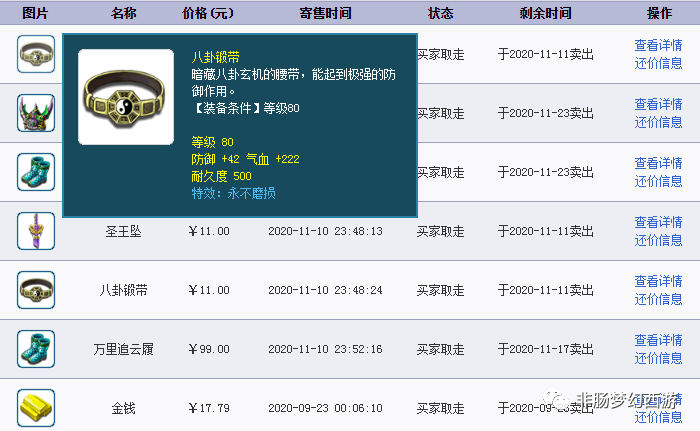Open 还价信息 for the 圣王坠 listing
Image resolution: width=700 pixels, height=431 pixels.
(658, 240)
